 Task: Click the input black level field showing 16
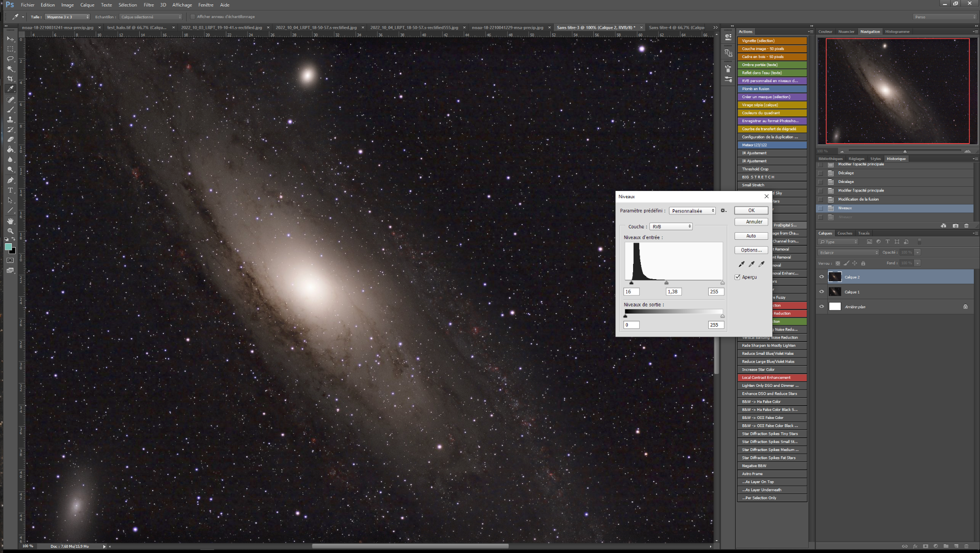pyautogui.click(x=632, y=292)
